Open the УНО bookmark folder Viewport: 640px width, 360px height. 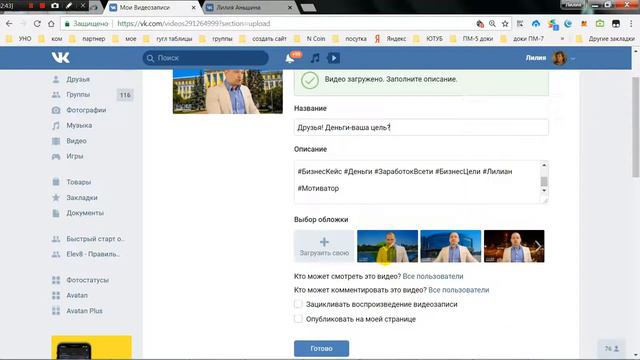[x=19, y=39]
